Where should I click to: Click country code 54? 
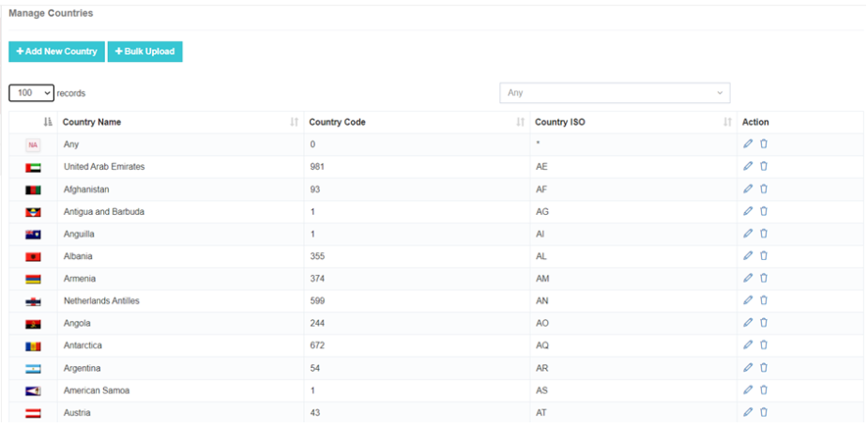point(315,368)
